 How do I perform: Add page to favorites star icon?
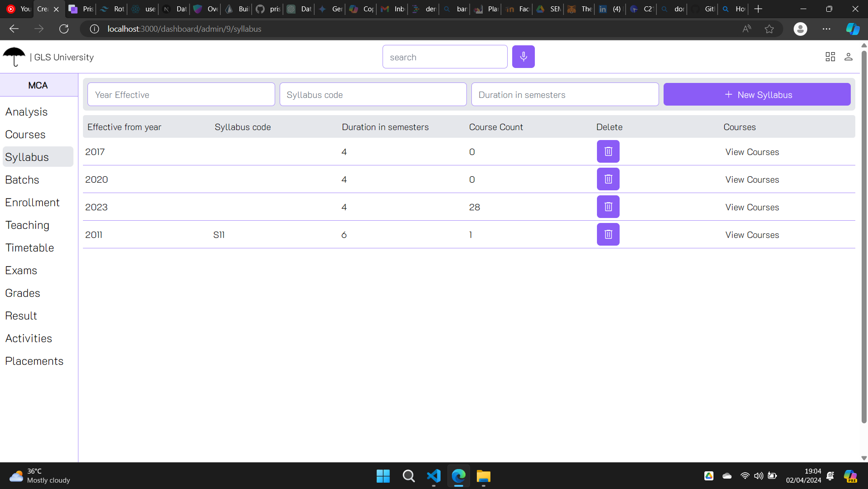pos(769,29)
